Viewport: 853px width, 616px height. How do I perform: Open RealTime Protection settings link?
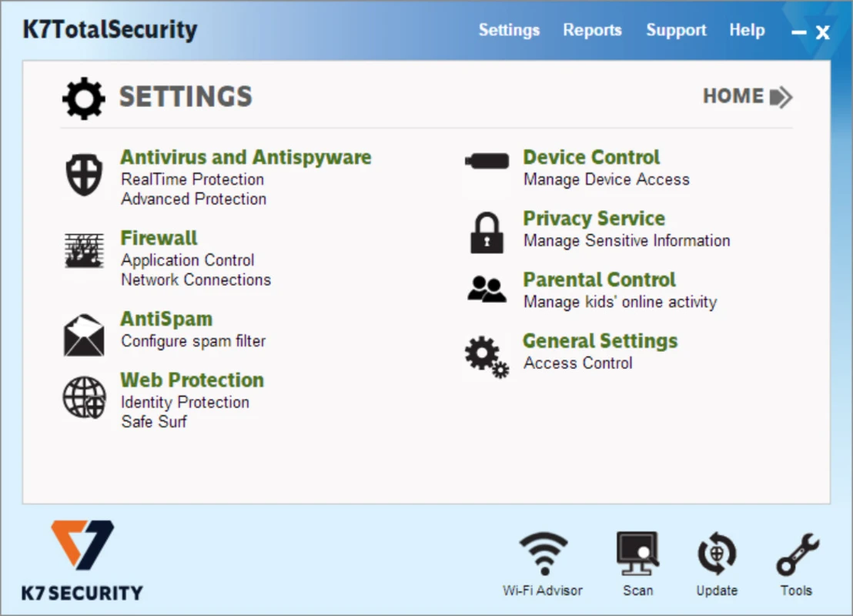point(192,179)
